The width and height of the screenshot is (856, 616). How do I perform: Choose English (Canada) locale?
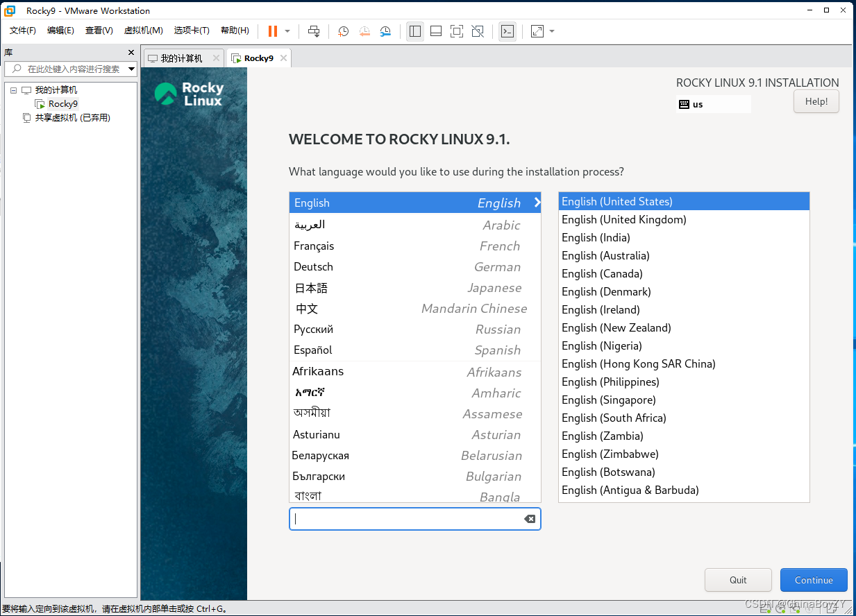(684, 273)
